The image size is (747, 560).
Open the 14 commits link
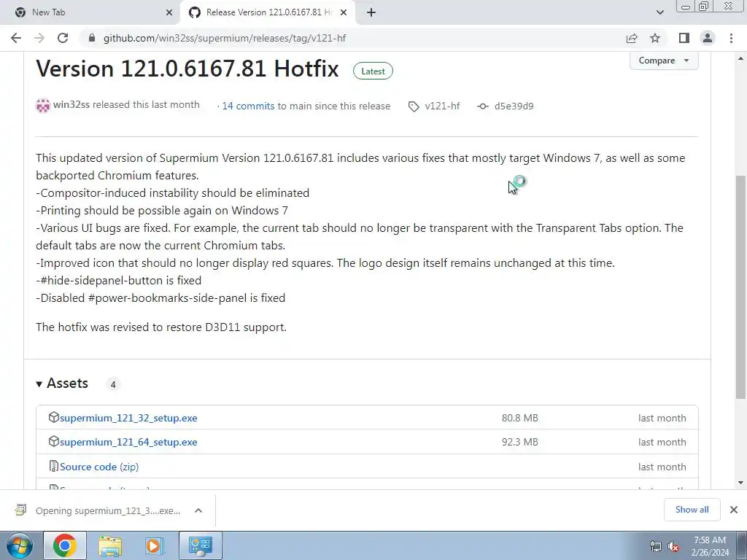point(248,106)
